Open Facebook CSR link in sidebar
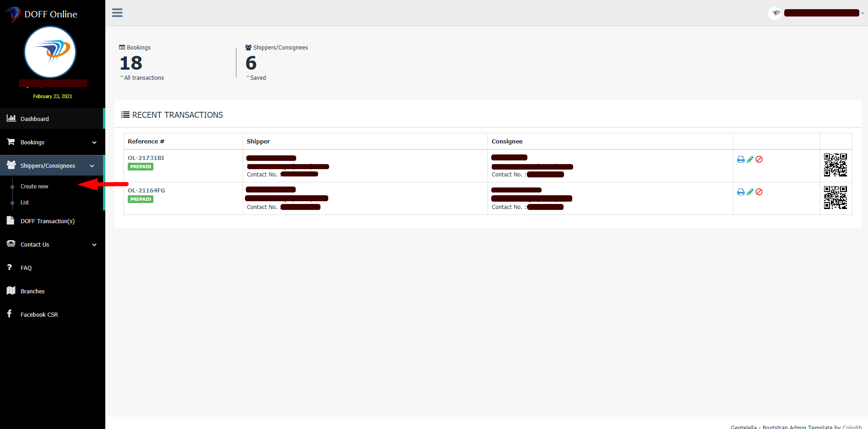Viewport: 868px width, 429px height. click(x=39, y=315)
